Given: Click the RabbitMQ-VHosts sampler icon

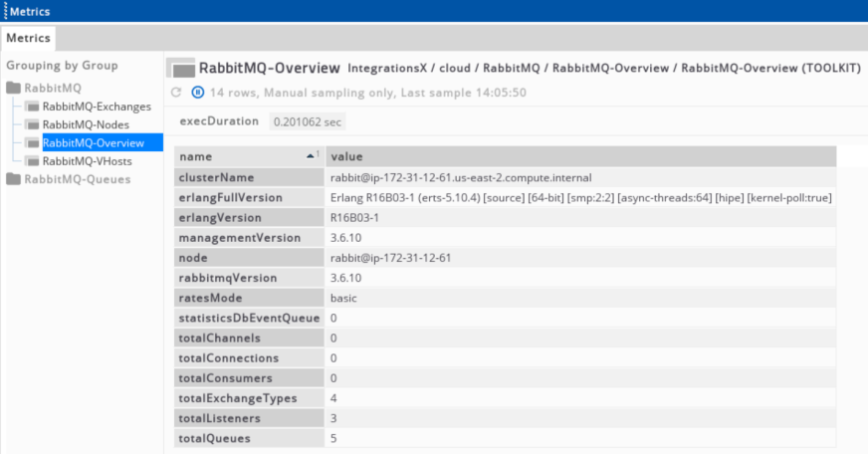Looking at the screenshot, I should (x=33, y=161).
